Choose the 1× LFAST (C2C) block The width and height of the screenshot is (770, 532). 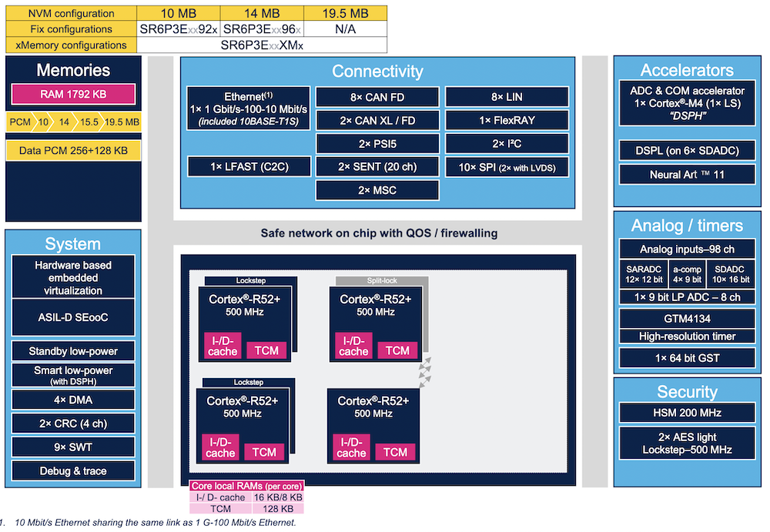pyautogui.click(x=249, y=166)
